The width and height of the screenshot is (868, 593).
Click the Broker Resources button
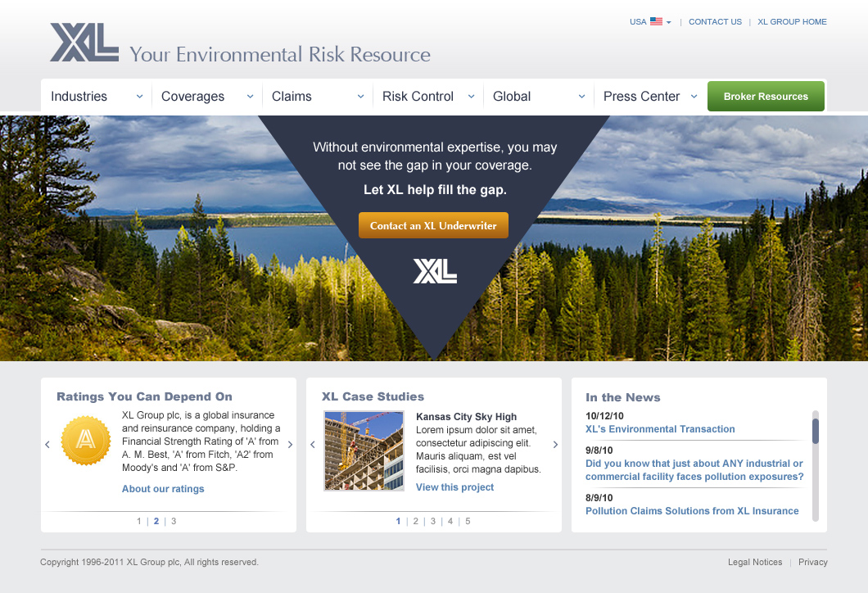tap(766, 97)
